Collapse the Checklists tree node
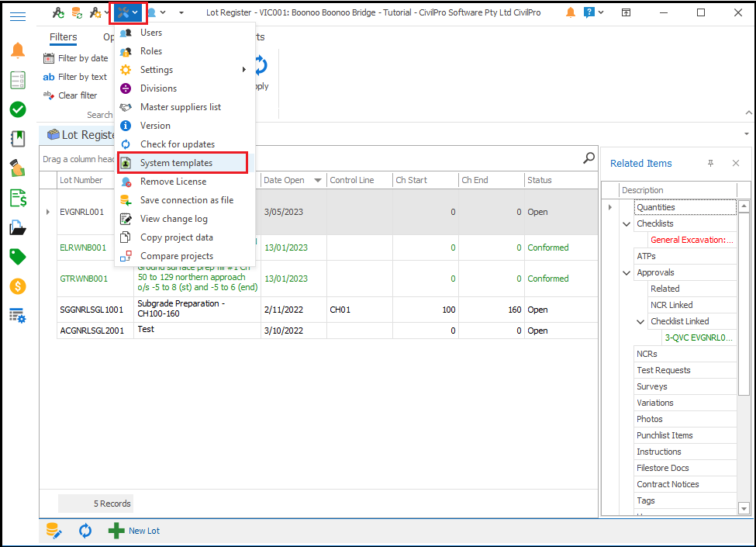This screenshot has width=756, height=547. coord(627,223)
